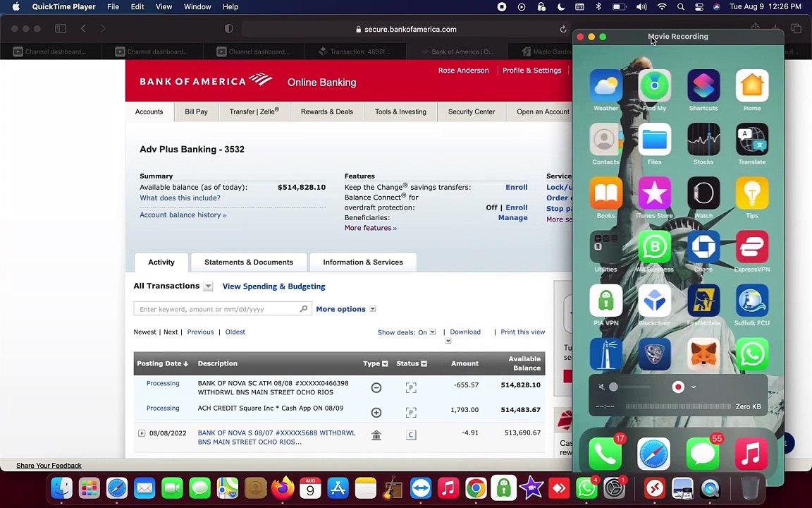812x508 pixels.
Task: Open recording options chevron beside record button
Action: click(x=694, y=387)
